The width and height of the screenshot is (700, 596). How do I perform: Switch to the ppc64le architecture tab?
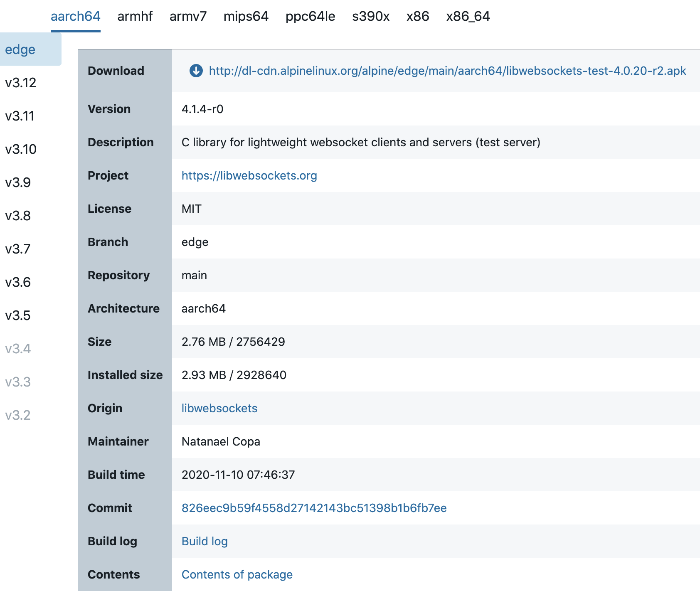[x=311, y=16]
